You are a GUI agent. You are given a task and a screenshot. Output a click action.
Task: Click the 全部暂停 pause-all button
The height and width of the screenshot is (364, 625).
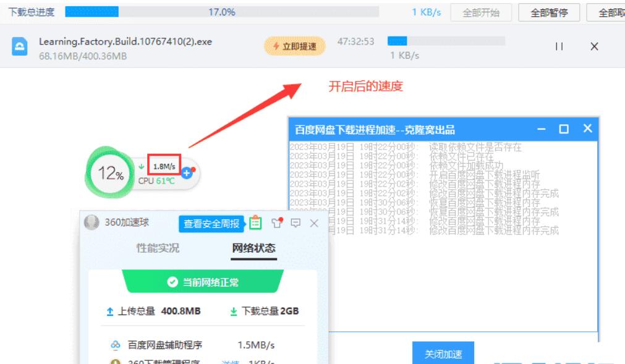(549, 13)
